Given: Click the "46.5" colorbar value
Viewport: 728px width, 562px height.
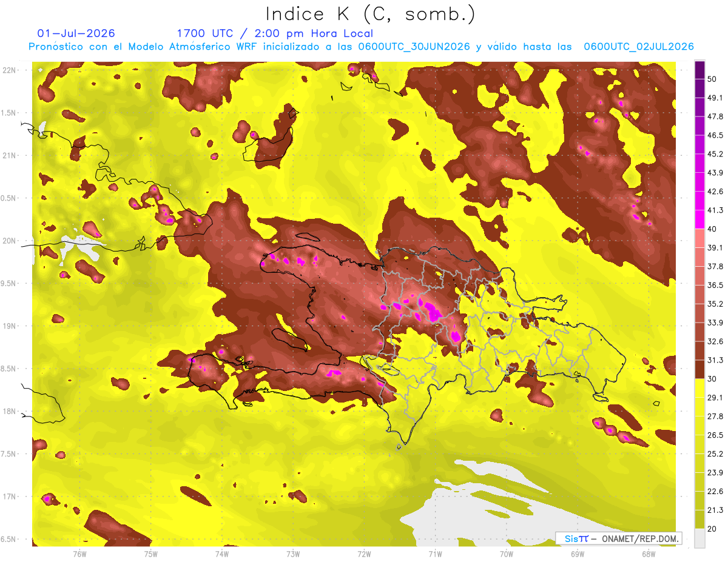Looking at the screenshot, I should (x=715, y=136).
